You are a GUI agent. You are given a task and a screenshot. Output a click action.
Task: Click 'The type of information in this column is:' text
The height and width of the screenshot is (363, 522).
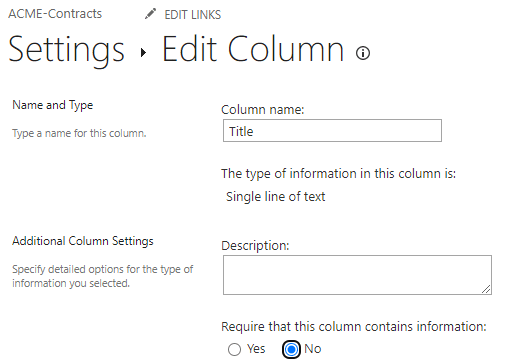pos(338,174)
